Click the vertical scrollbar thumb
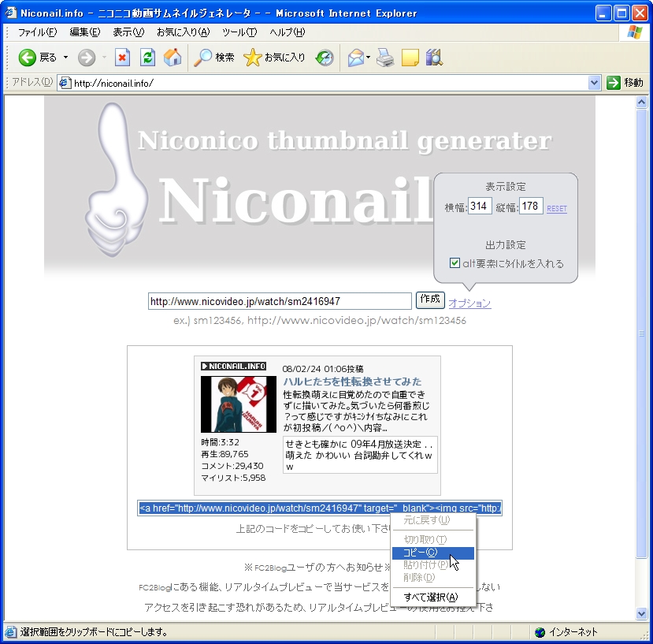This screenshot has height=644, width=653. (642, 333)
